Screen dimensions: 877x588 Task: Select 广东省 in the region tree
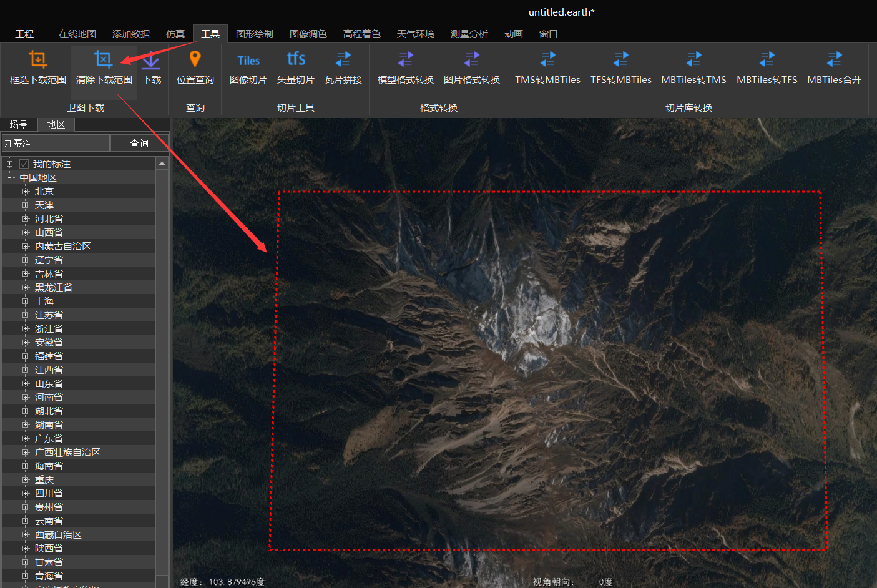(x=49, y=439)
